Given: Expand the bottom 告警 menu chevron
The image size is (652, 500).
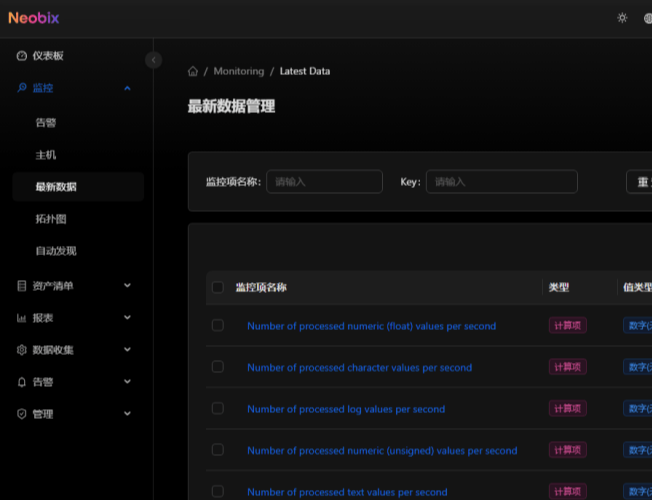Looking at the screenshot, I should [x=127, y=381].
